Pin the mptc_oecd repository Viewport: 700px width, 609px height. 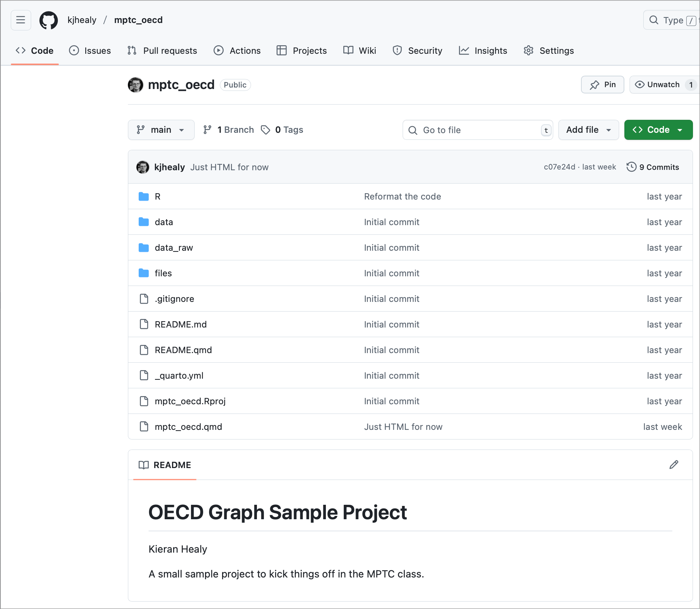[x=602, y=85]
